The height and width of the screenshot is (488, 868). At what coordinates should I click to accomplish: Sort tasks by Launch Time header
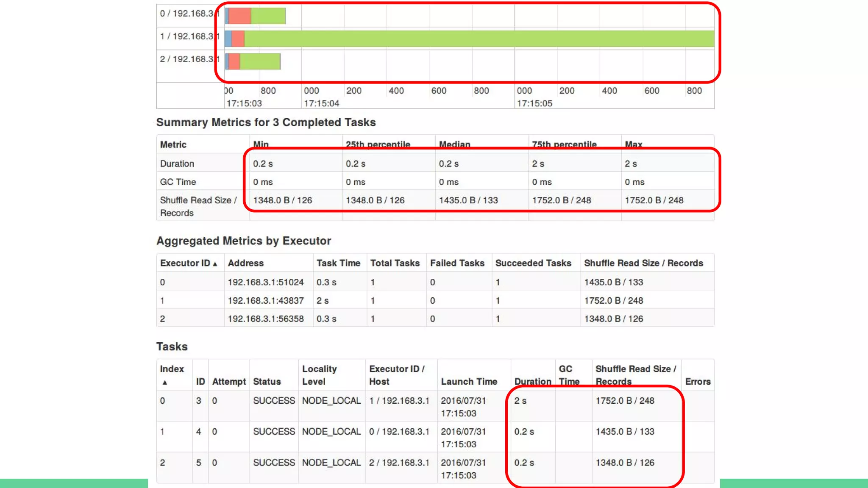coord(469,381)
